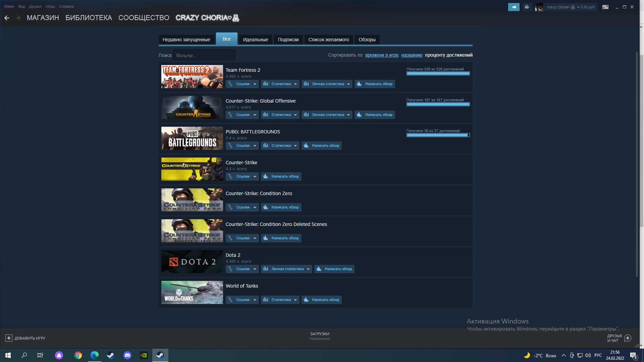
Task: Open Друзья и чат plus icon
Action: pos(628,338)
